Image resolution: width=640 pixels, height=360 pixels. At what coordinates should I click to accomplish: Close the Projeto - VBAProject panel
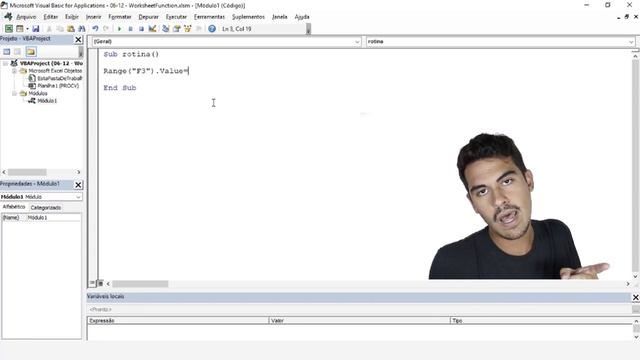tap(78, 40)
